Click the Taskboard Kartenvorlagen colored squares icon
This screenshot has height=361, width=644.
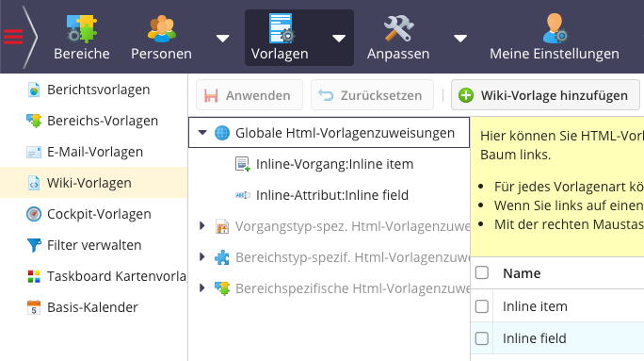[x=34, y=276]
